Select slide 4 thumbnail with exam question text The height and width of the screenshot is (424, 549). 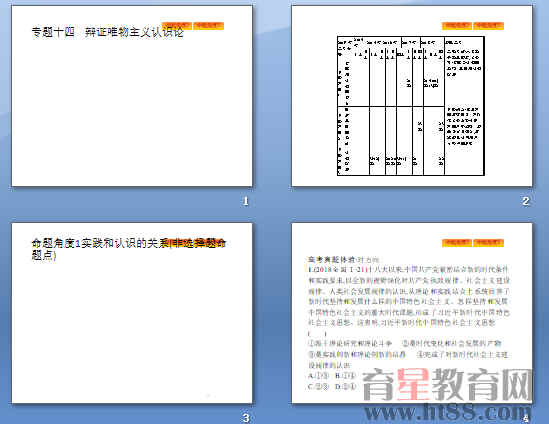tap(412, 313)
